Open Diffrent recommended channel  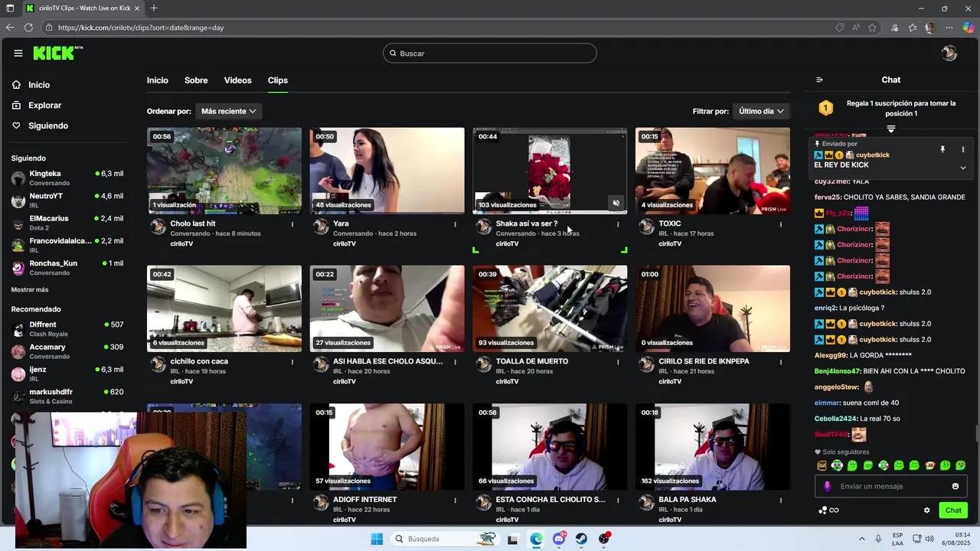pyautogui.click(x=67, y=328)
